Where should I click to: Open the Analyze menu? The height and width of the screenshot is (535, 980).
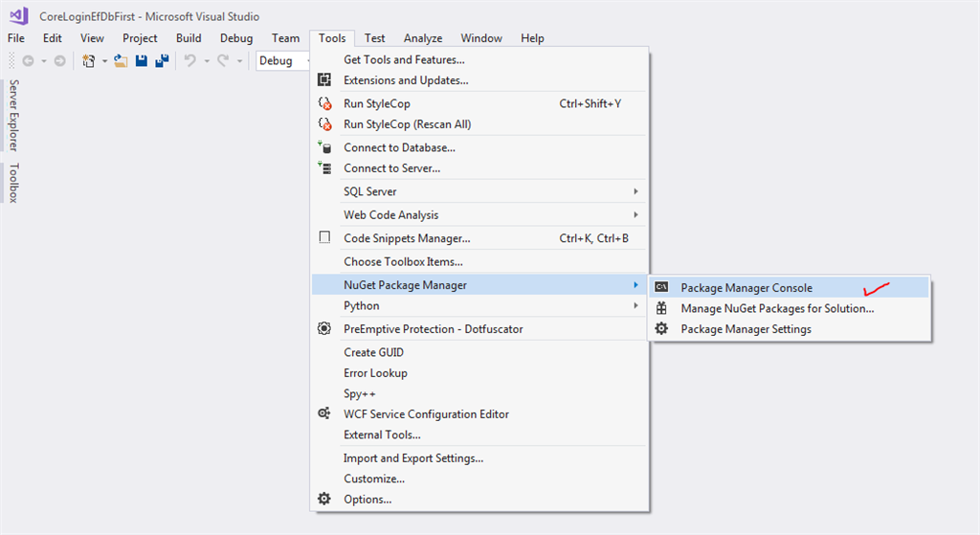click(x=423, y=38)
